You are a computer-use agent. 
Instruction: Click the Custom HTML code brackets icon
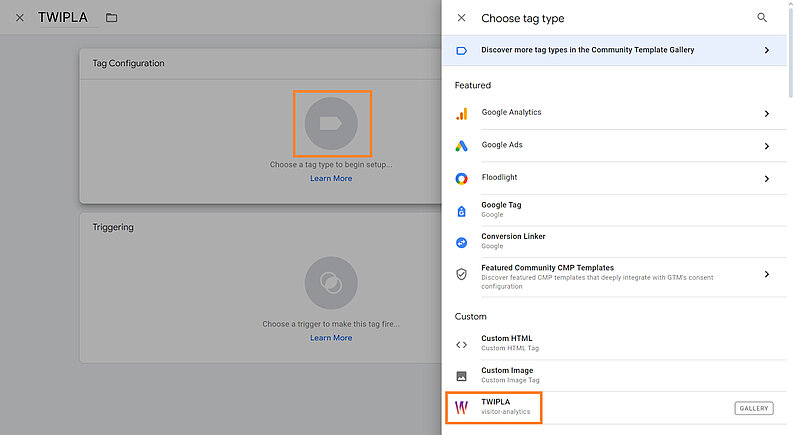(461, 345)
